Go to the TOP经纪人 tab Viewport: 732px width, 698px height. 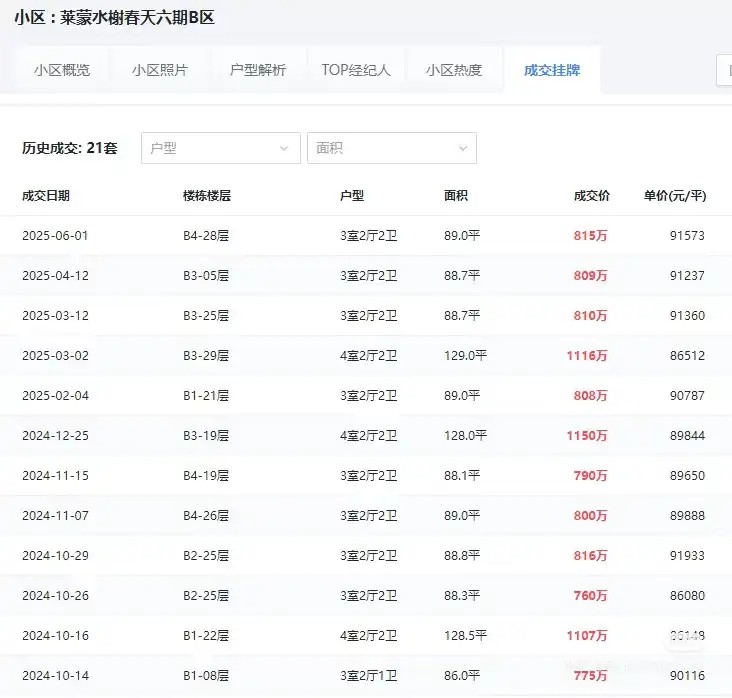(x=356, y=70)
